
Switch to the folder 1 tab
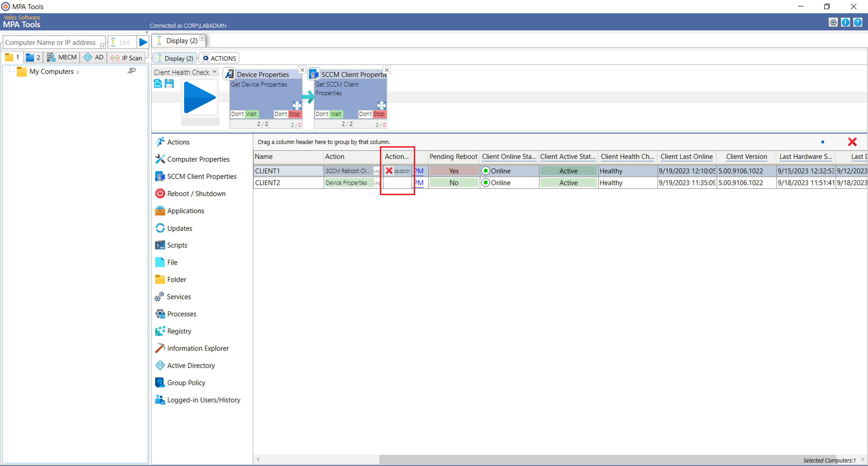tap(12, 57)
